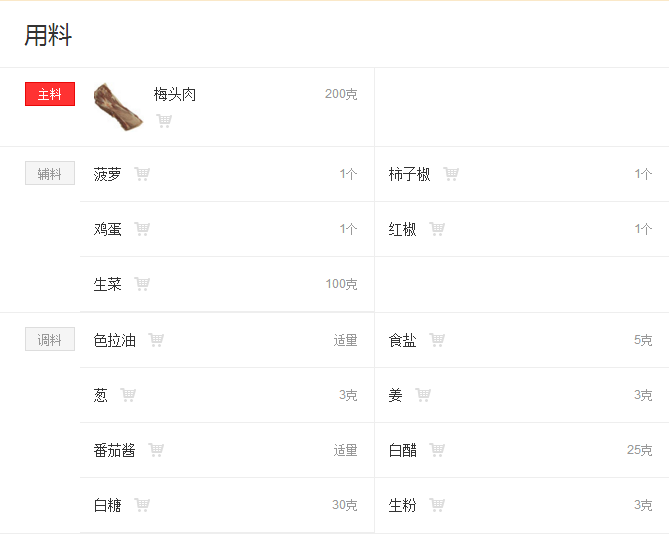Click the cart icon beside 鸡蛋
Image resolution: width=669 pixels, height=534 pixels.
tap(142, 229)
